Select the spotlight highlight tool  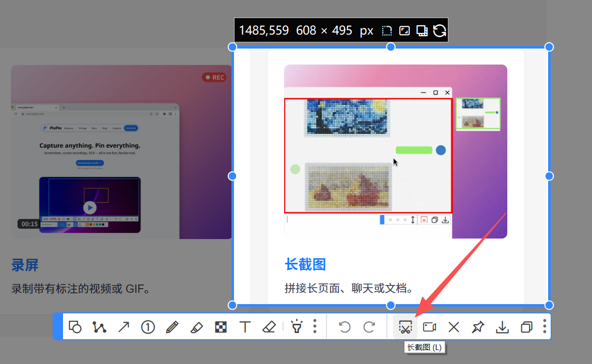pyautogui.click(x=297, y=326)
